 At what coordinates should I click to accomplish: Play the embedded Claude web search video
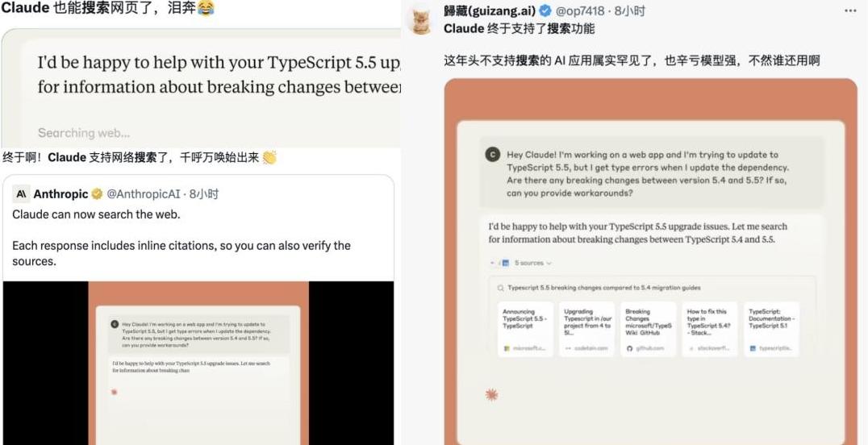click(x=198, y=363)
